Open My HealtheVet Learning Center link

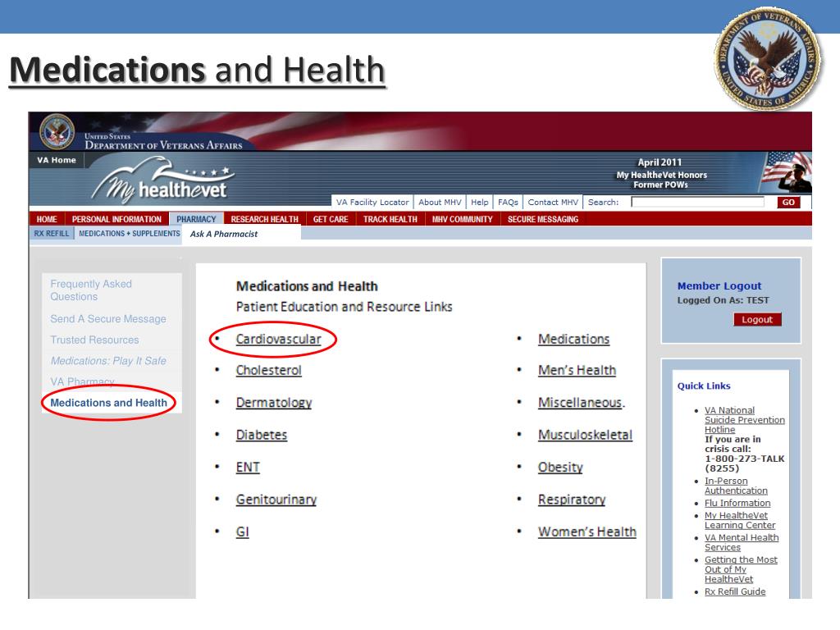click(x=740, y=520)
